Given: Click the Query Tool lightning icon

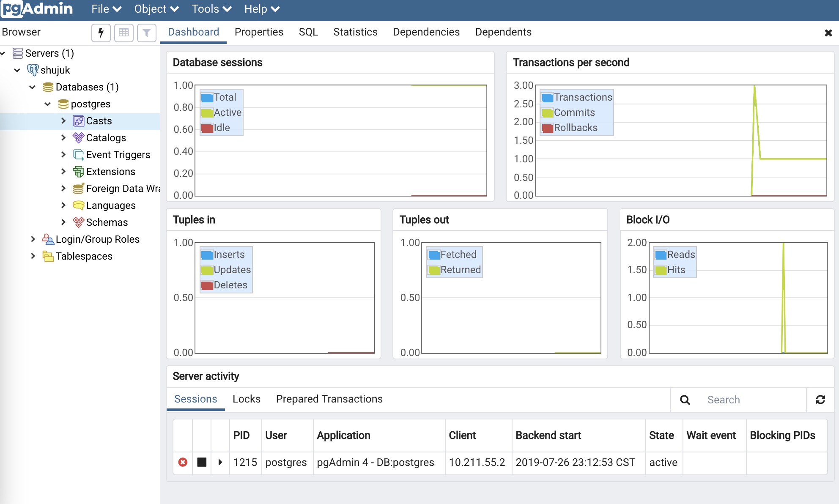Looking at the screenshot, I should [x=101, y=33].
